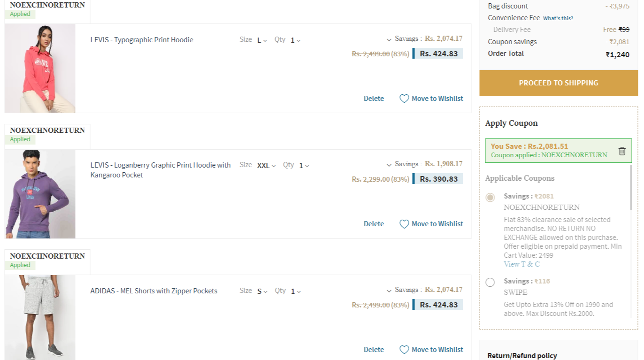Image resolution: width=644 pixels, height=360 pixels.
Task: Click Order Total amount ₹1,240
Action: pyautogui.click(x=617, y=54)
